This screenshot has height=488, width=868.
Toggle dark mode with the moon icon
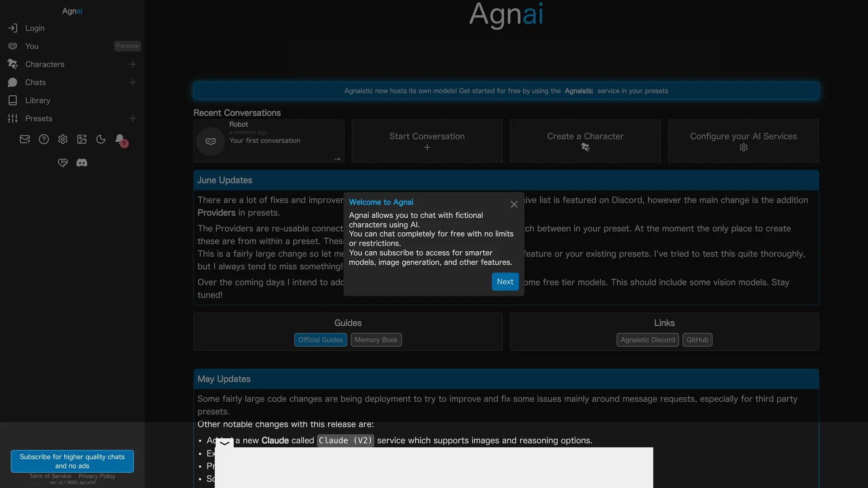click(101, 139)
